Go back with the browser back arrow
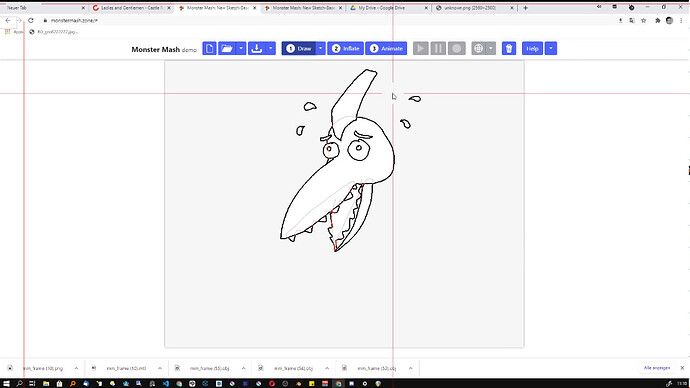The width and height of the screenshot is (690, 388). pyautogui.click(x=8, y=20)
